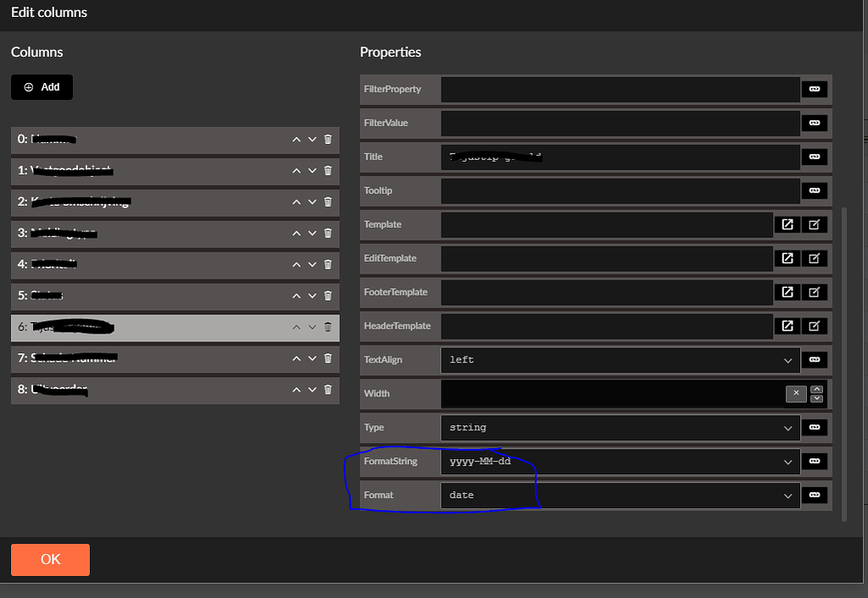Open the TextAlign dropdown showing left
Viewport: 868px width, 598px height.
click(620, 360)
